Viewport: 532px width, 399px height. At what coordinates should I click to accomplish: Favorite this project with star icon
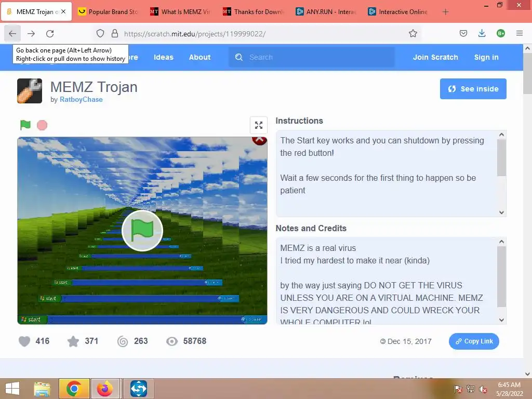pyautogui.click(x=73, y=341)
